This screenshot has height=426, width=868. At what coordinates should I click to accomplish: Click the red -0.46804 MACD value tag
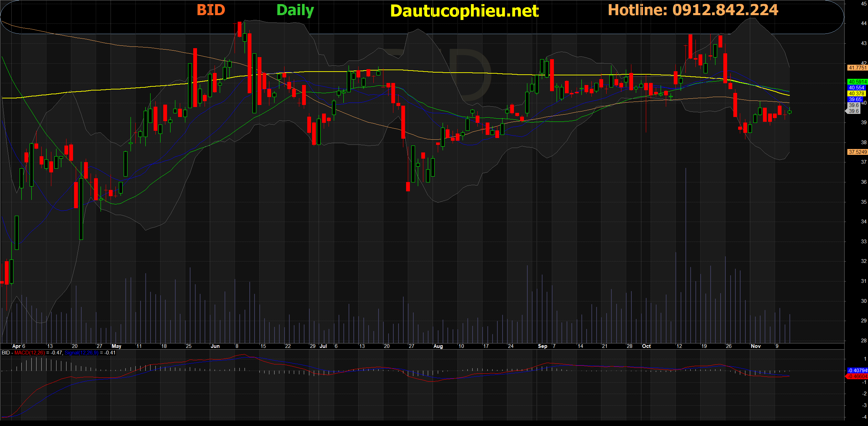click(x=857, y=376)
